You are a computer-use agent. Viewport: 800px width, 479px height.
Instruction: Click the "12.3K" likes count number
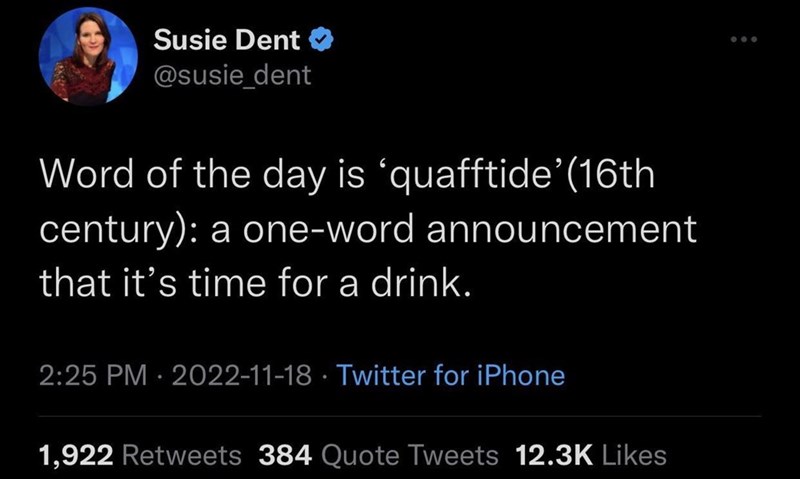[x=554, y=455]
